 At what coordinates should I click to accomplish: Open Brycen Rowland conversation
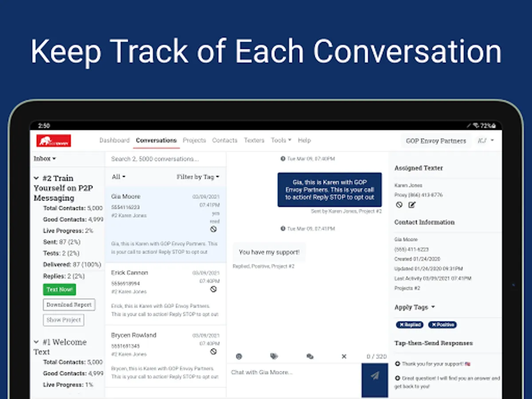point(165,356)
